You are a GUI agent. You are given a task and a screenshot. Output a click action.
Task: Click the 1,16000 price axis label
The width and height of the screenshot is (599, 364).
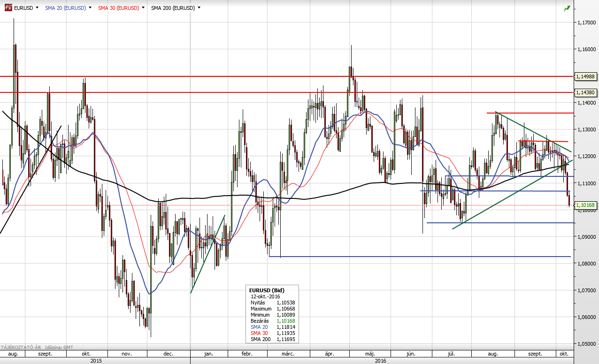click(586, 49)
